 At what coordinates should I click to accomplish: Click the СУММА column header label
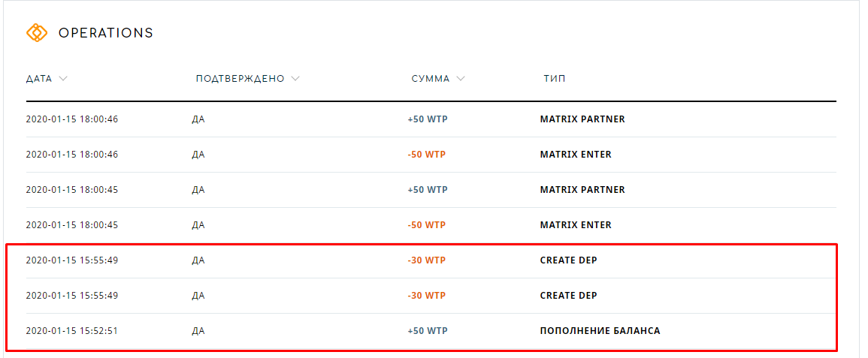(x=431, y=79)
